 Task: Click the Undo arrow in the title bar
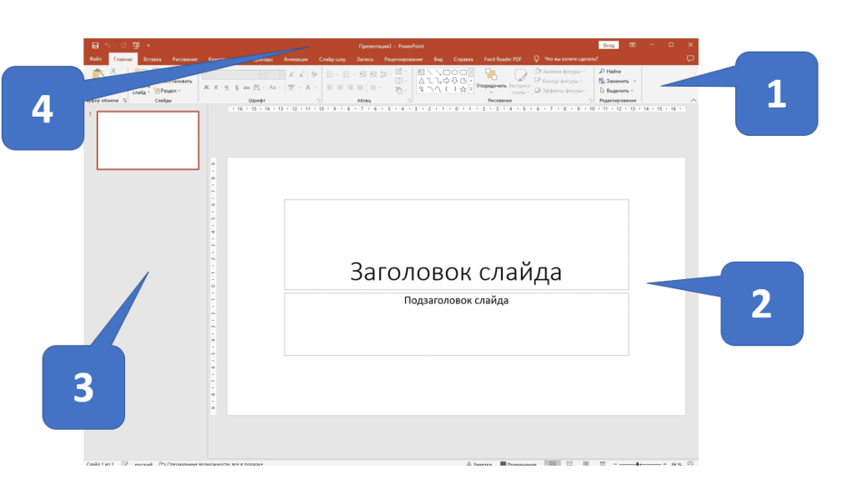[108, 45]
